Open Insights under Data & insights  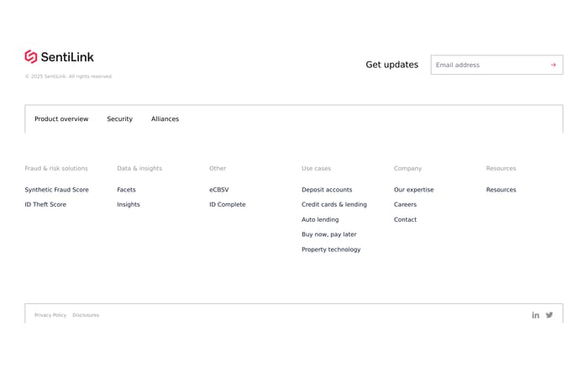pos(129,205)
